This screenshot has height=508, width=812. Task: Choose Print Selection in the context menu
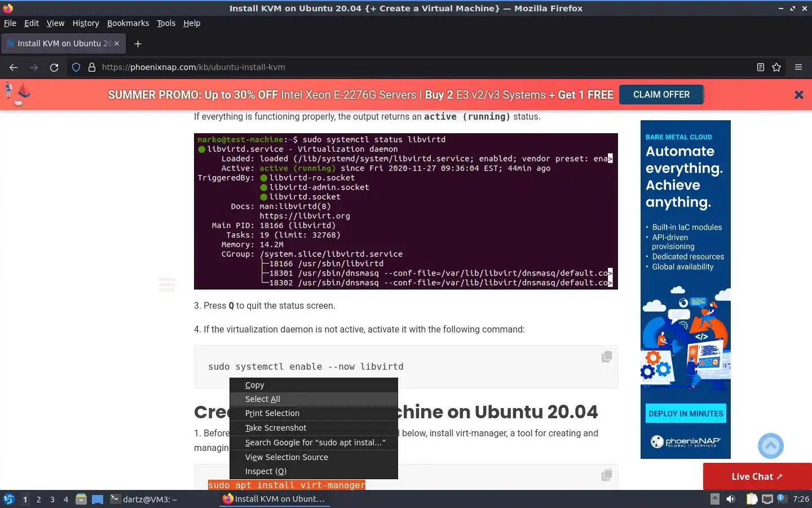[x=314, y=413]
